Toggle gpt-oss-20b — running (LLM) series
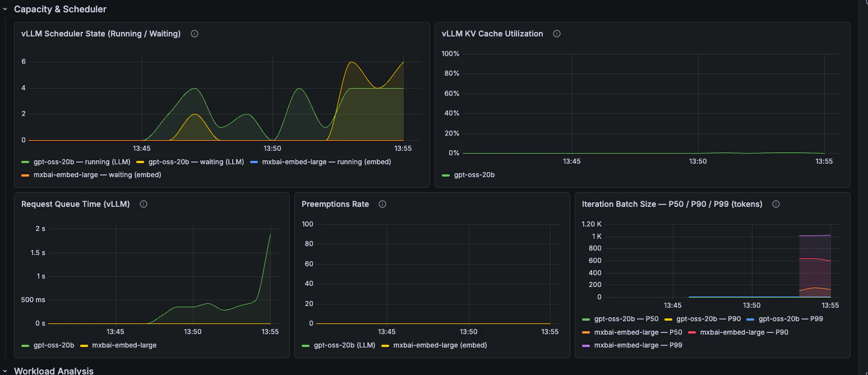This screenshot has width=868, height=375. (x=82, y=162)
